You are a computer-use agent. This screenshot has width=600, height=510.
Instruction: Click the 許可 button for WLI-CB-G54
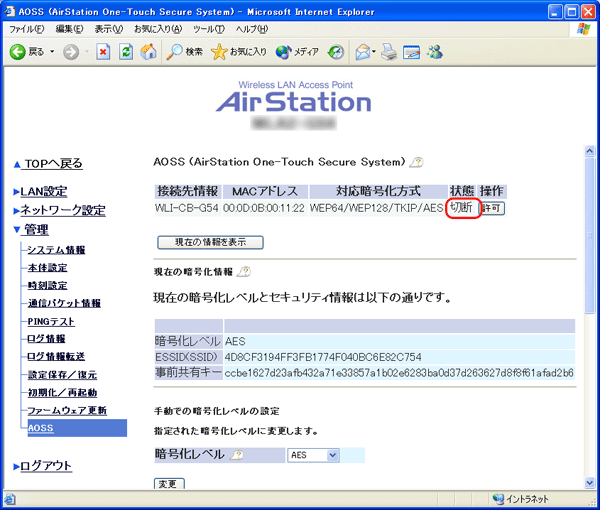pyautogui.click(x=492, y=208)
